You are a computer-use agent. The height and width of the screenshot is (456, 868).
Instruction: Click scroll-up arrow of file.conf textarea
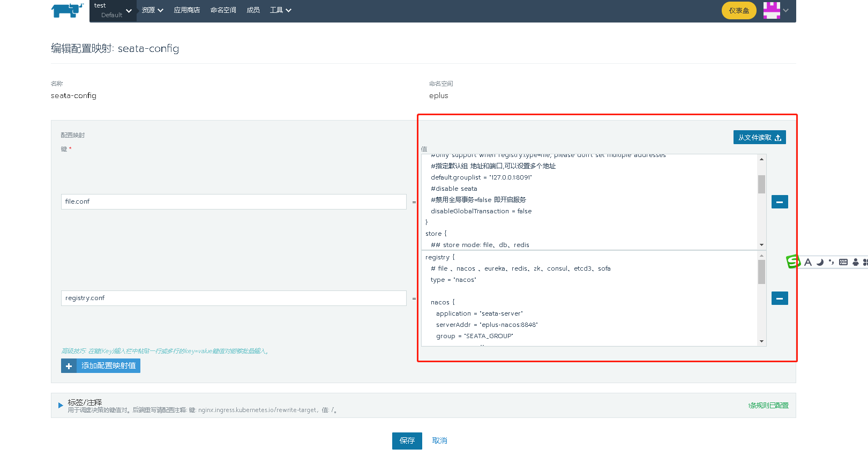point(761,159)
